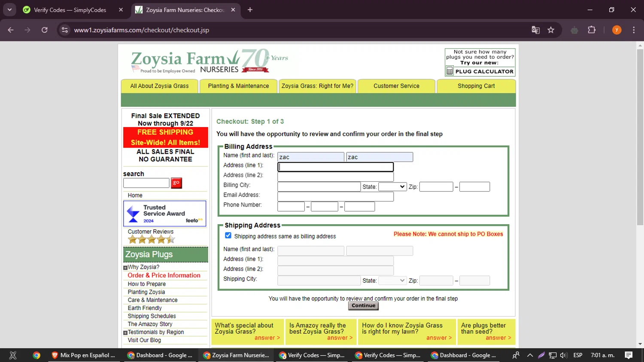This screenshot has width=644, height=362.
Task: Open the Chrome three-dot menu
Action: 634,30
